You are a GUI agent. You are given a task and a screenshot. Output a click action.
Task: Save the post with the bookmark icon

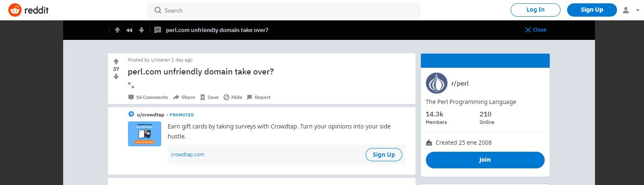coord(209,97)
